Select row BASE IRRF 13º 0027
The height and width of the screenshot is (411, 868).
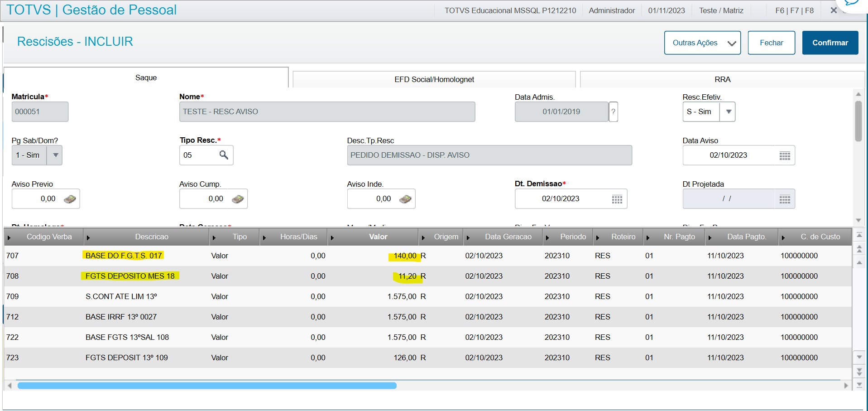pos(428,317)
